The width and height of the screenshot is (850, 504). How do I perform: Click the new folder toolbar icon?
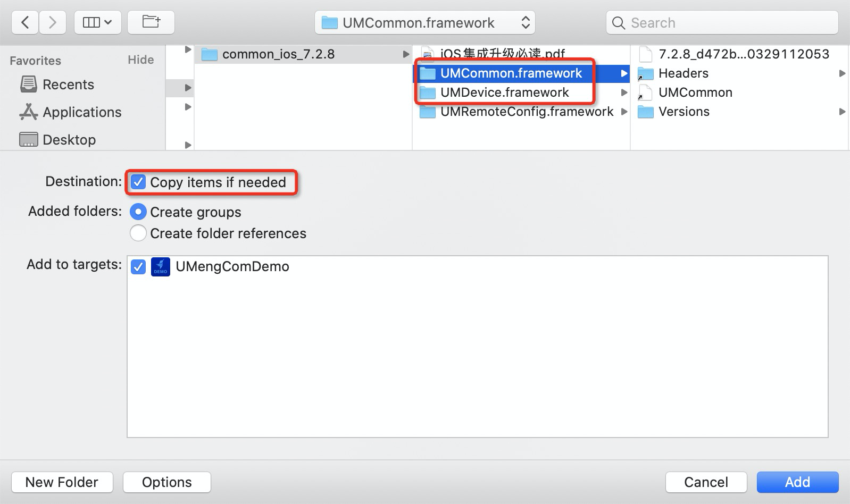tap(151, 22)
